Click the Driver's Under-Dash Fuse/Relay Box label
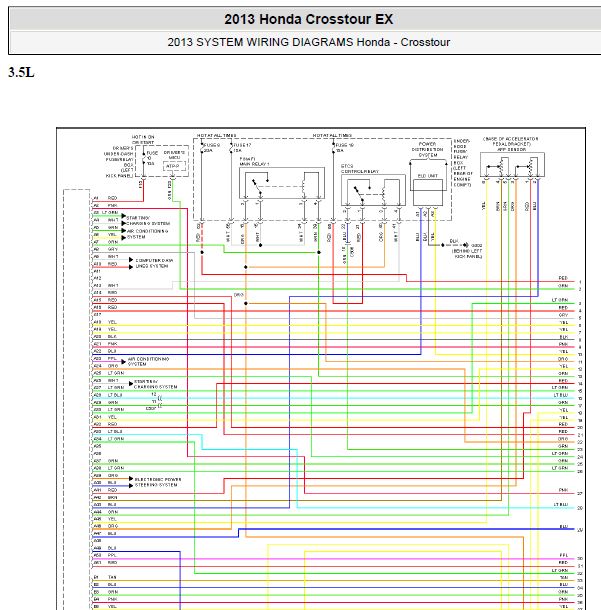 point(119,162)
